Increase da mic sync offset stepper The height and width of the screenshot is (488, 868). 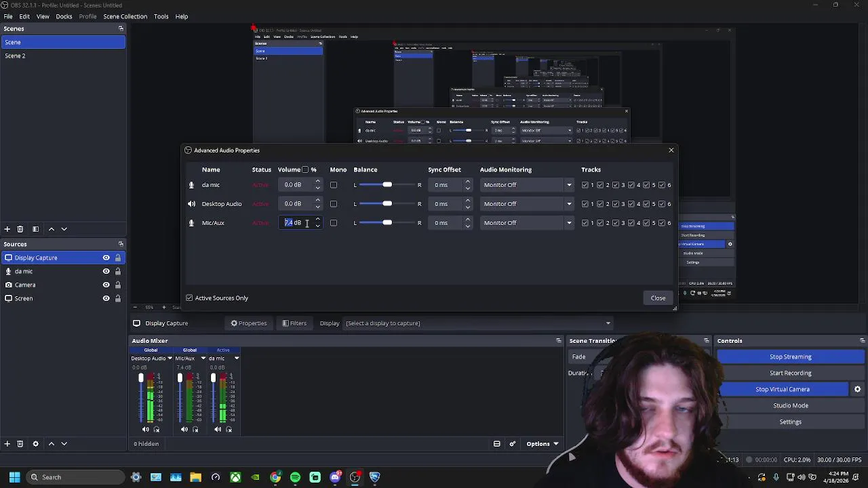467,182
